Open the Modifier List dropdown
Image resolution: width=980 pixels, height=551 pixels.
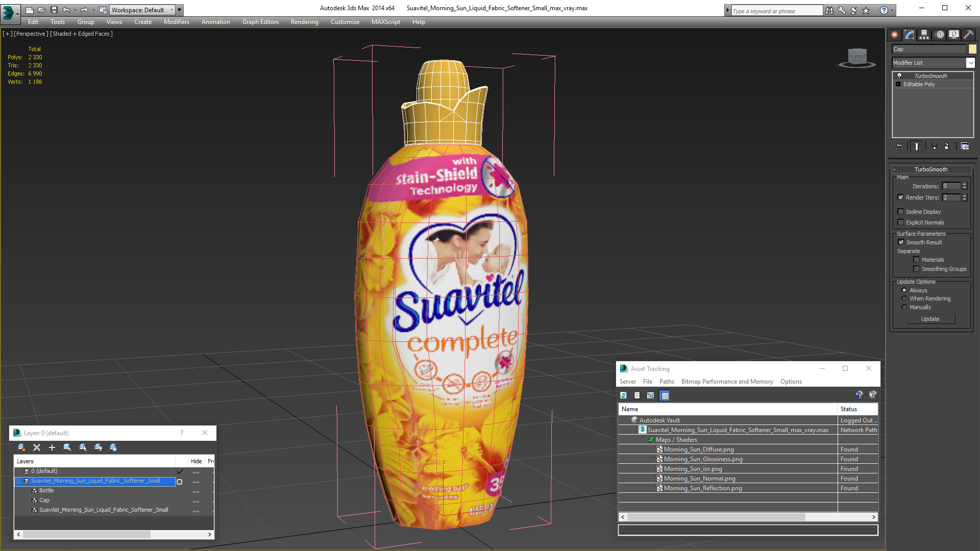pyautogui.click(x=970, y=63)
